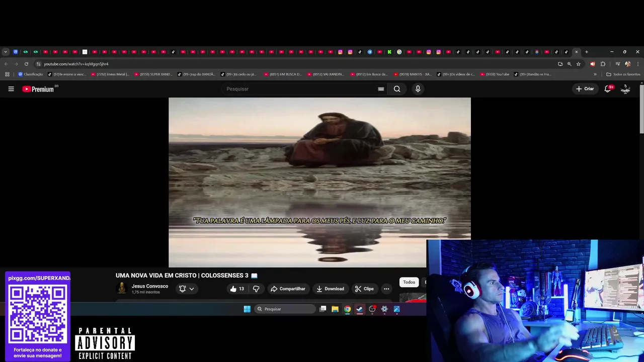The width and height of the screenshot is (644, 362).
Task: Open the 'MANTIS - XA...' bookmark
Action: click(x=413, y=74)
